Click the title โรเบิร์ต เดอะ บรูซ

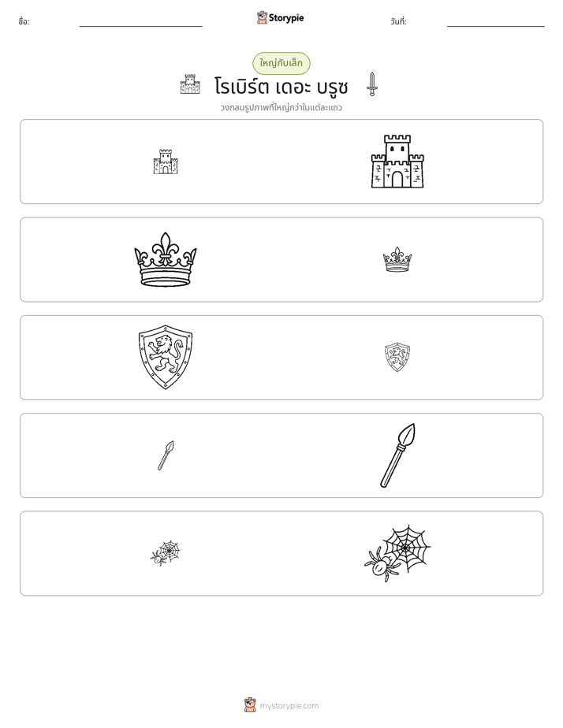(281, 87)
